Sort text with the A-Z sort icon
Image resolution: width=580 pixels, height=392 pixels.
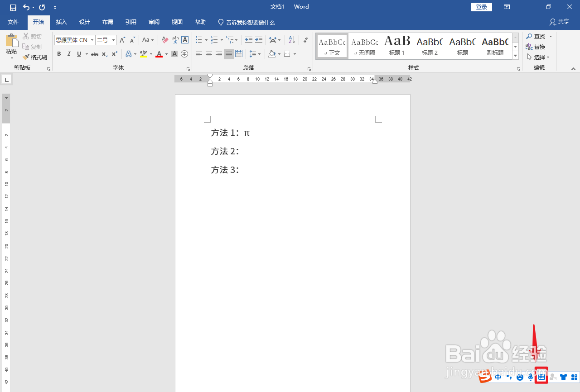tap(292, 40)
